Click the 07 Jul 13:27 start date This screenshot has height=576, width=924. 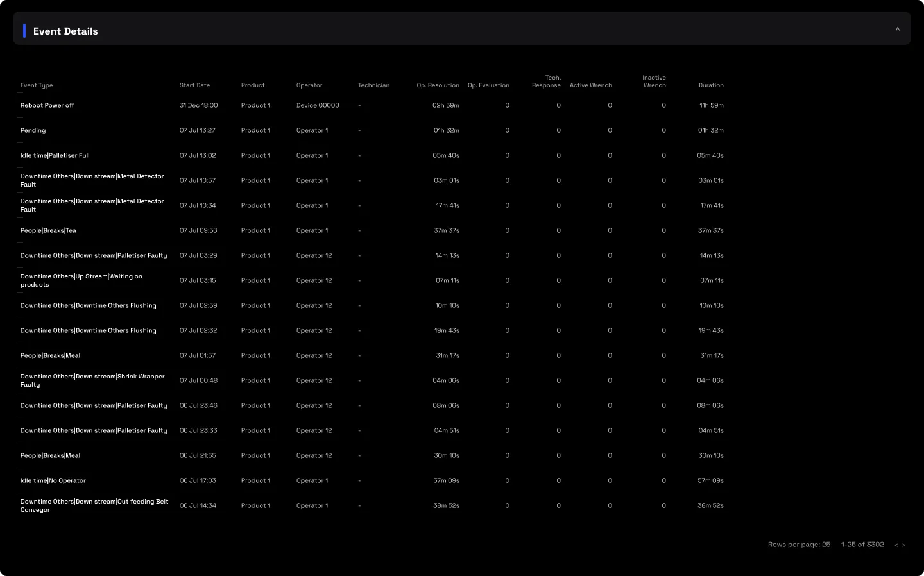coord(198,130)
